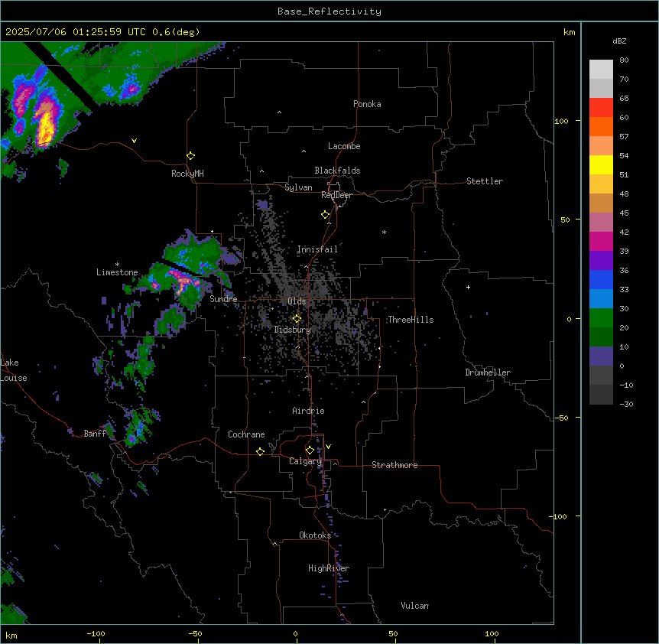
Task: Select the green 20-30 dBZ legend band
Action: pyautogui.click(x=601, y=318)
